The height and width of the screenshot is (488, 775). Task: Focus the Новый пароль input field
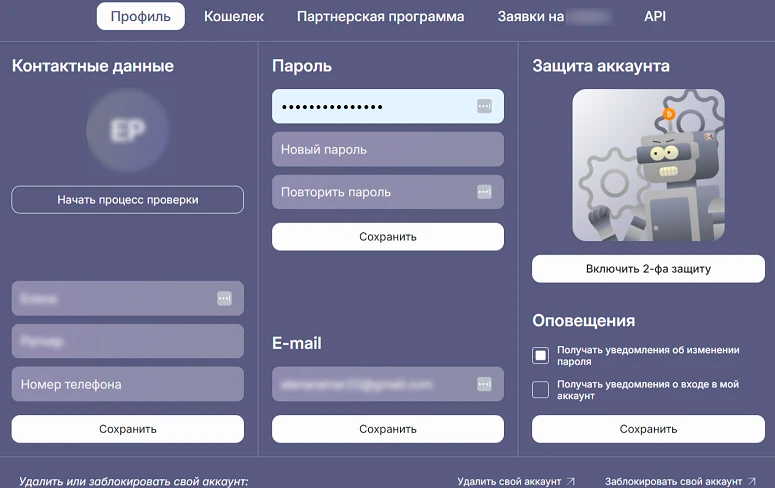tap(388, 149)
